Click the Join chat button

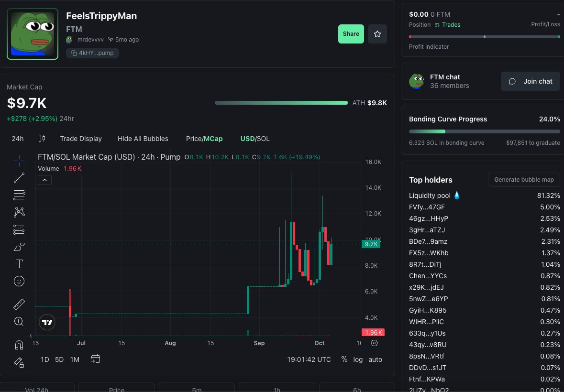click(x=531, y=81)
